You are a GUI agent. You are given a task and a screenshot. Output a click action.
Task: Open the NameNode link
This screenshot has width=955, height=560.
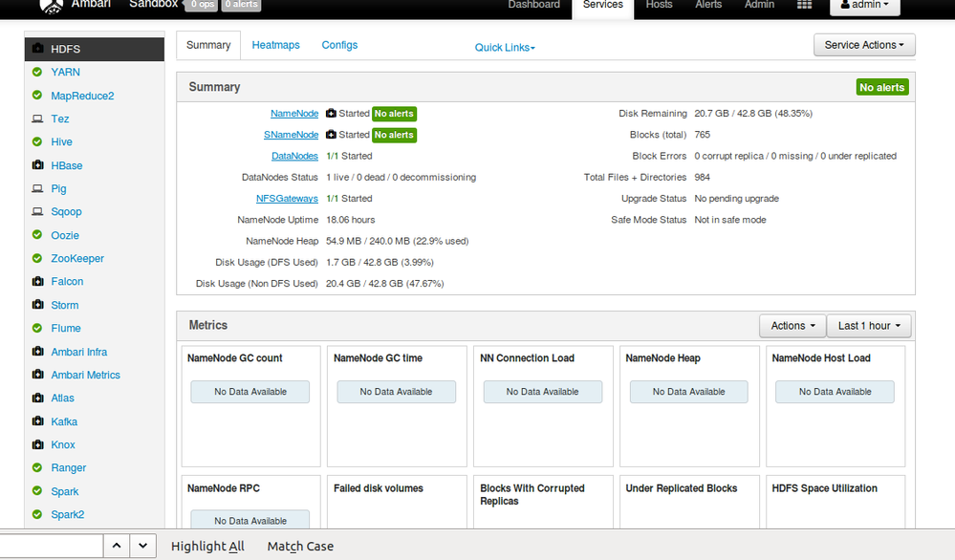(x=294, y=113)
